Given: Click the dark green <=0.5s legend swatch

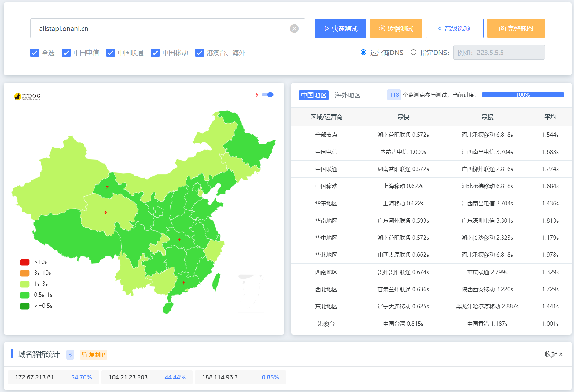Looking at the screenshot, I should point(25,306).
